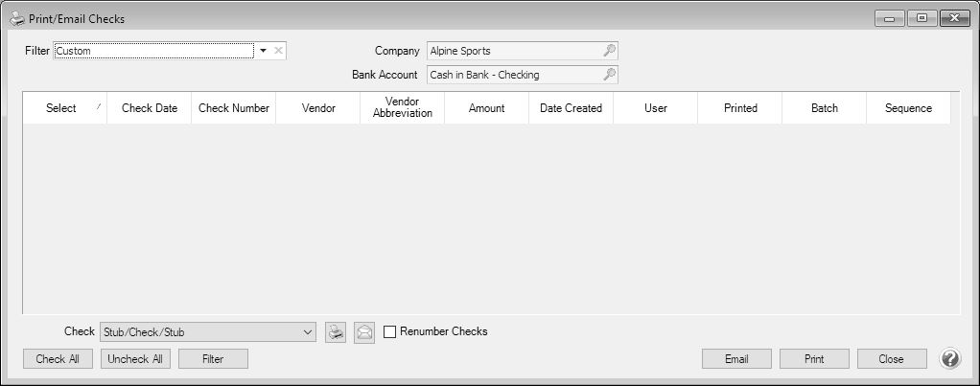Click the Email button
980x386 pixels.
tap(736, 359)
